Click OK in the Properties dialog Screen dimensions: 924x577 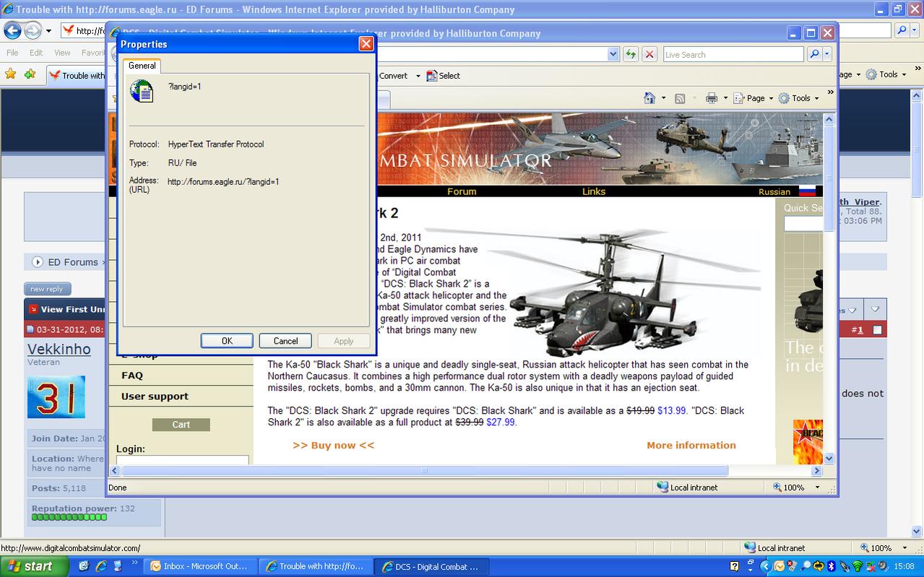[x=227, y=341]
